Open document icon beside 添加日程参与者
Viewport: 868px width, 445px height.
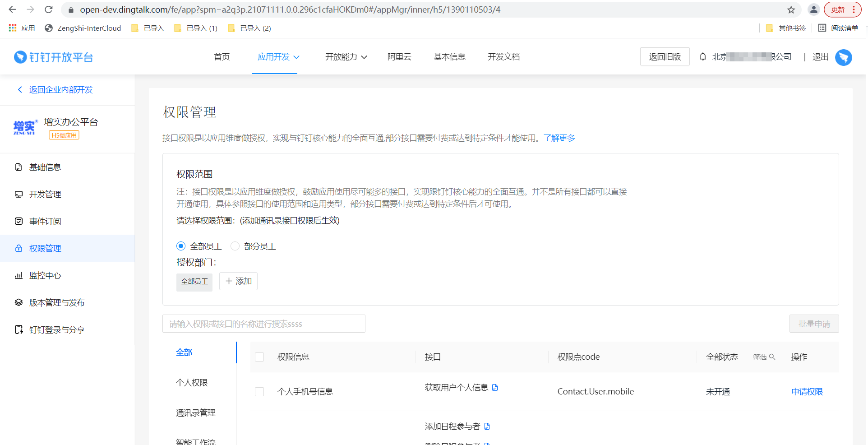pyautogui.click(x=487, y=426)
